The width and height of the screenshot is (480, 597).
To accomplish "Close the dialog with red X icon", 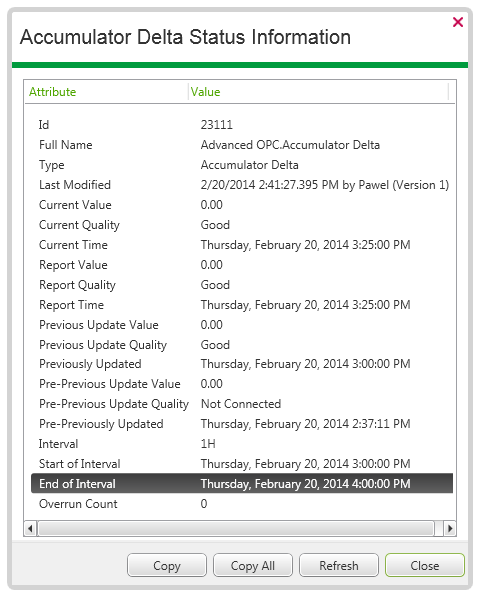I will (x=458, y=22).
